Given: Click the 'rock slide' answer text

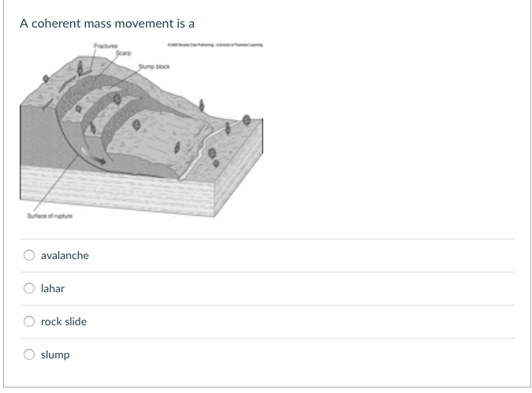Looking at the screenshot, I should click(64, 321).
